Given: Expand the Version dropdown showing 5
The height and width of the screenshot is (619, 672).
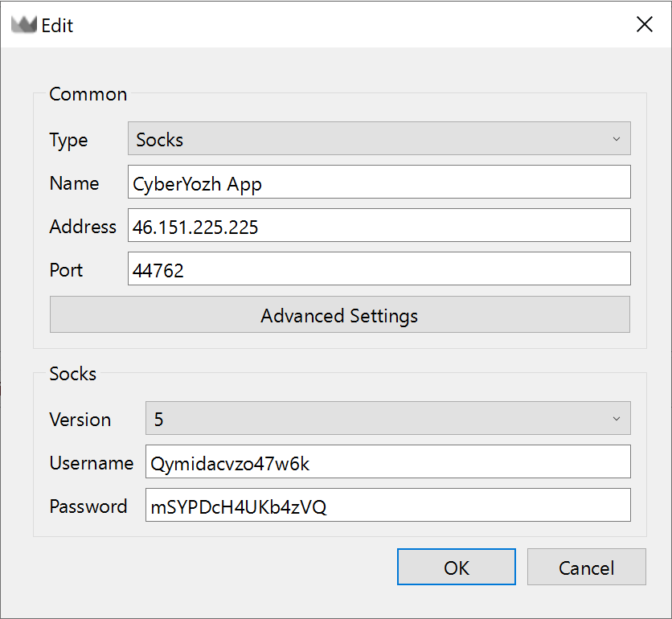Looking at the screenshot, I should click(388, 418).
